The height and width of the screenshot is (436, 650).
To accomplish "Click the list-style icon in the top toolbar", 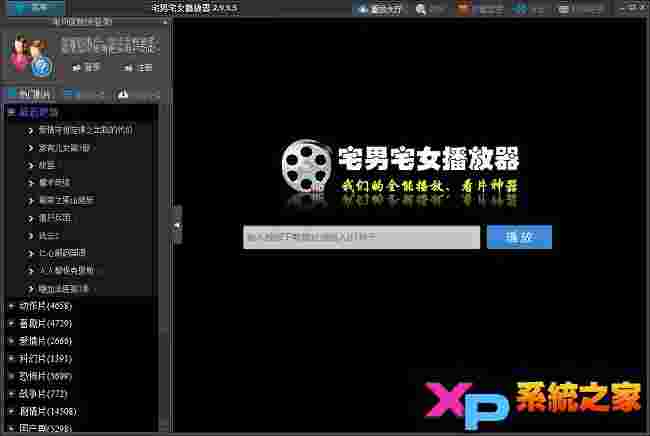I will point(564,9).
